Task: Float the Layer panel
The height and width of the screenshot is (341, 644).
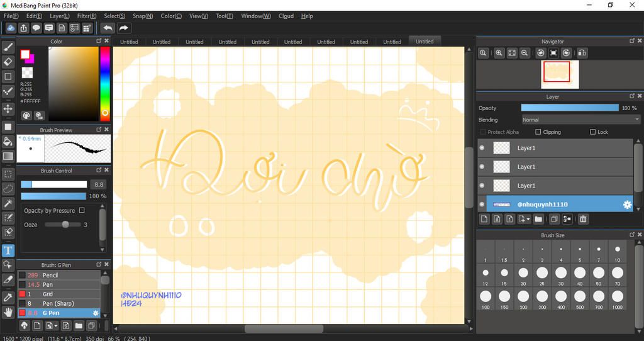Action: [631, 96]
